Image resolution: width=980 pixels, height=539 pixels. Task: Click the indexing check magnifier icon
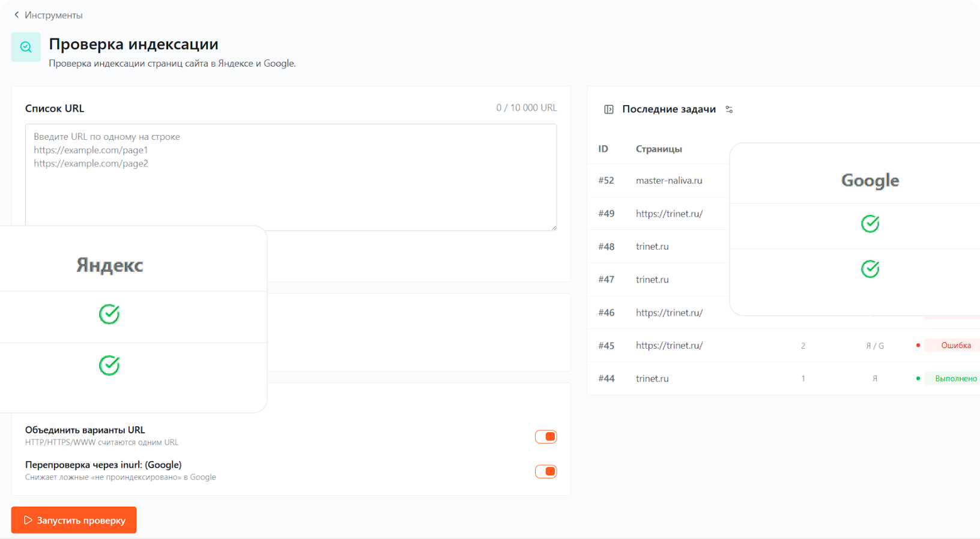click(26, 47)
